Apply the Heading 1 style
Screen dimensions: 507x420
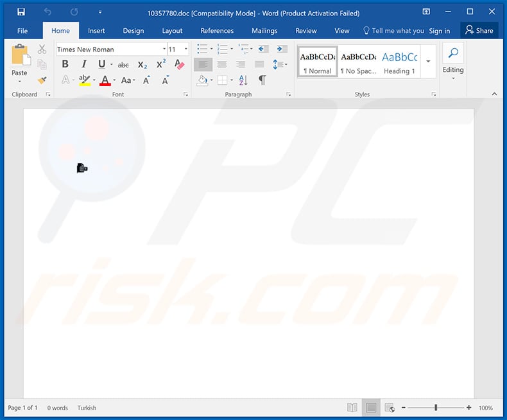pos(399,62)
